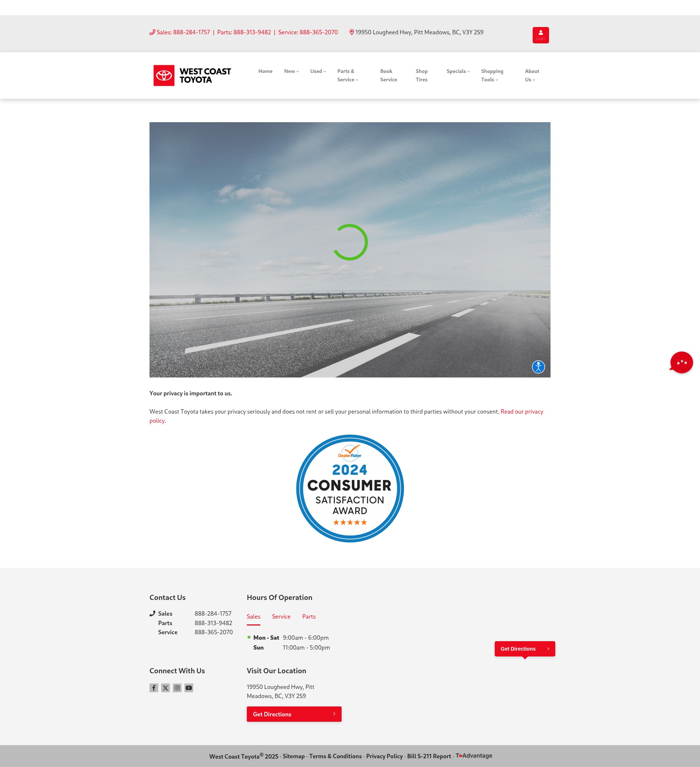
Task: Expand the About Us dropdown
Action: (532, 75)
